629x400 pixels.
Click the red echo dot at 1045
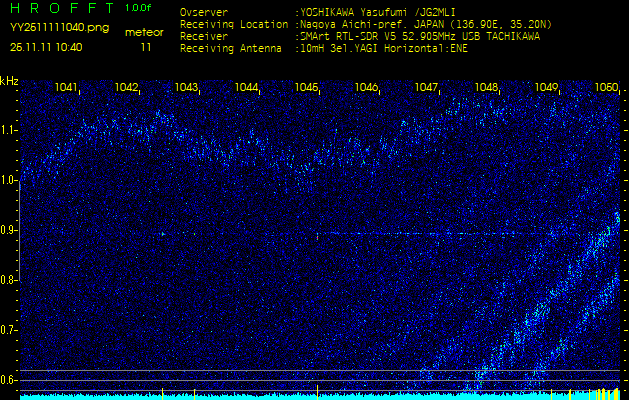317,238
